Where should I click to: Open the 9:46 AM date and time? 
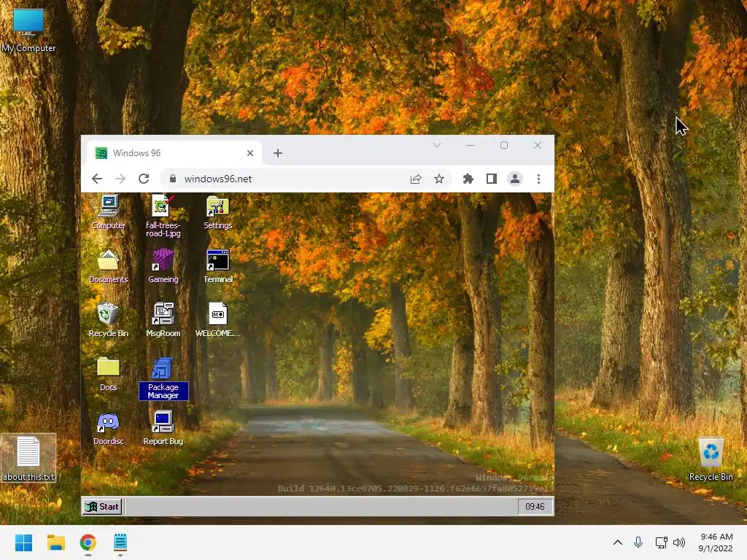[x=716, y=542]
